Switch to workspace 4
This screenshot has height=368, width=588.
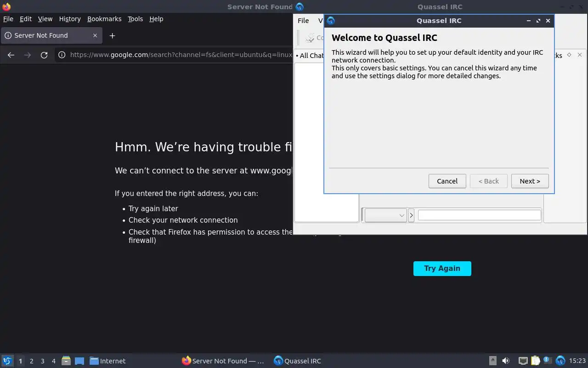(54, 361)
